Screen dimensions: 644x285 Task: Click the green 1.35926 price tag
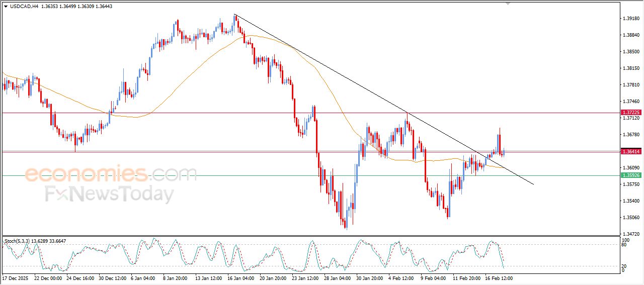[630, 175]
